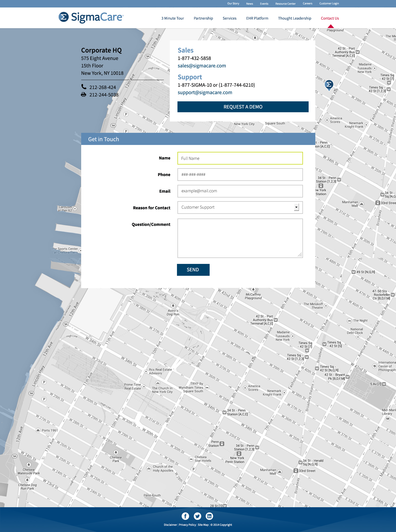Open the 3 Minute Tour menu
The width and height of the screenshot is (396, 532).
tap(173, 18)
